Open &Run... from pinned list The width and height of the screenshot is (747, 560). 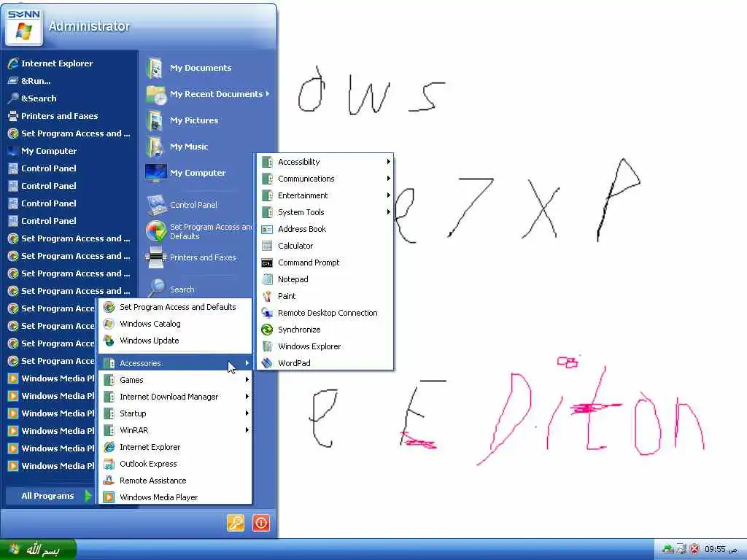pos(70,81)
